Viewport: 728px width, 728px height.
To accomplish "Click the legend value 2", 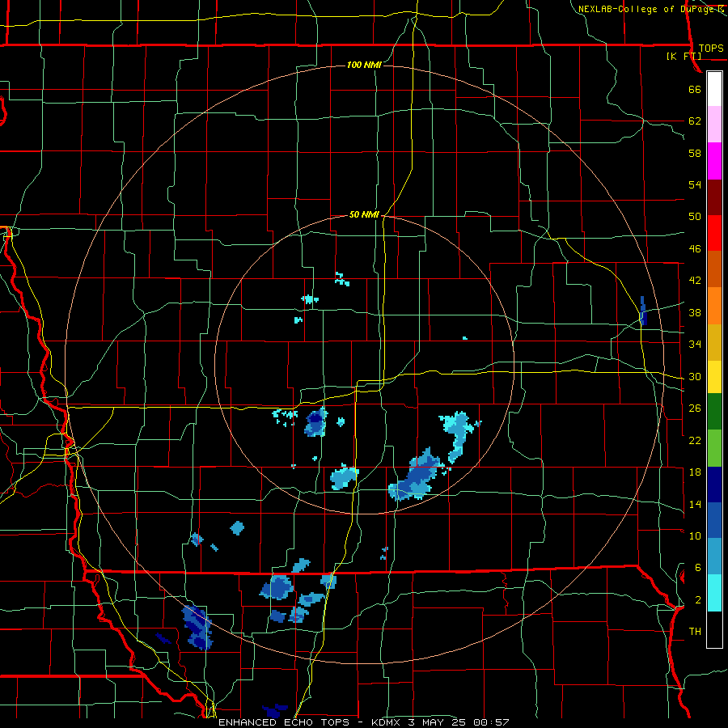I will point(697,599).
